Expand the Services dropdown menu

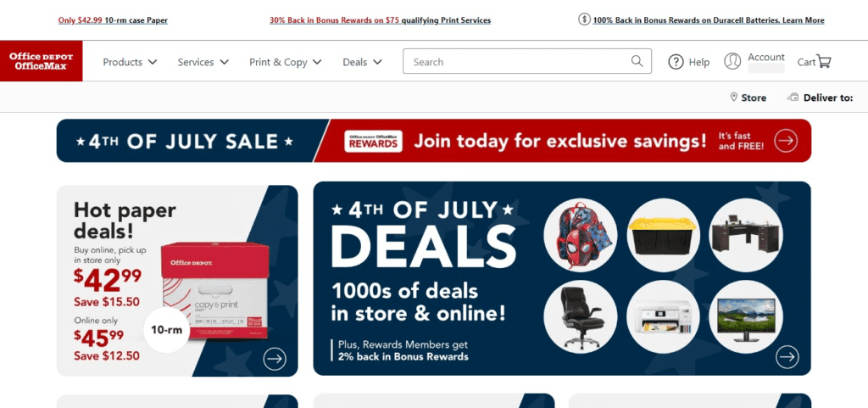pyautogui.click(x=203, y=62)
